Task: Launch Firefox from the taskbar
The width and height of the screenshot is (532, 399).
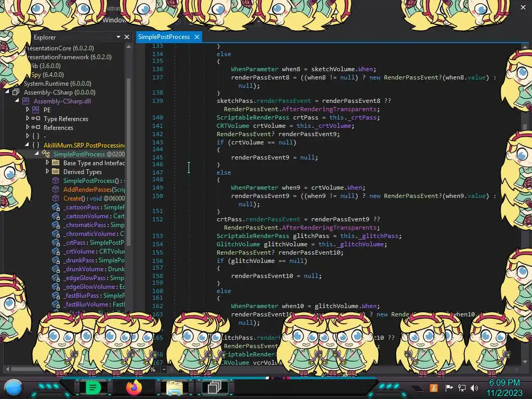Action: pyautogui.click(x=134, y=387)
